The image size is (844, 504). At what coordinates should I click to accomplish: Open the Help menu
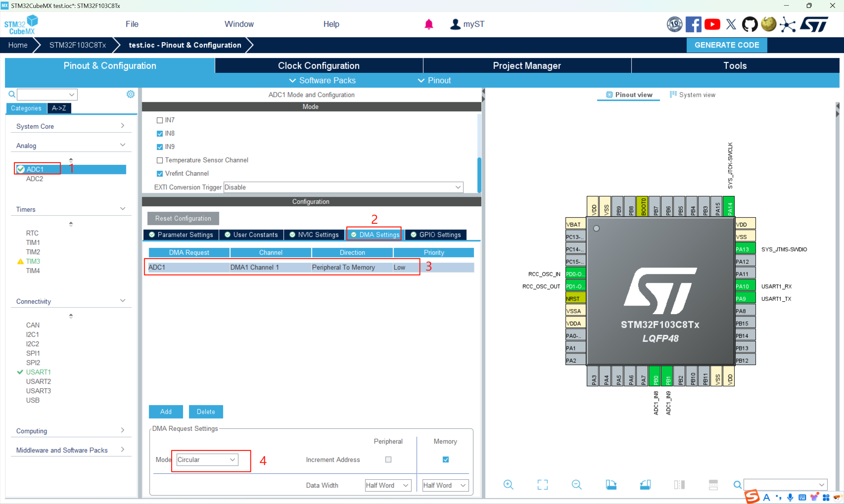[x=331, y=24]
